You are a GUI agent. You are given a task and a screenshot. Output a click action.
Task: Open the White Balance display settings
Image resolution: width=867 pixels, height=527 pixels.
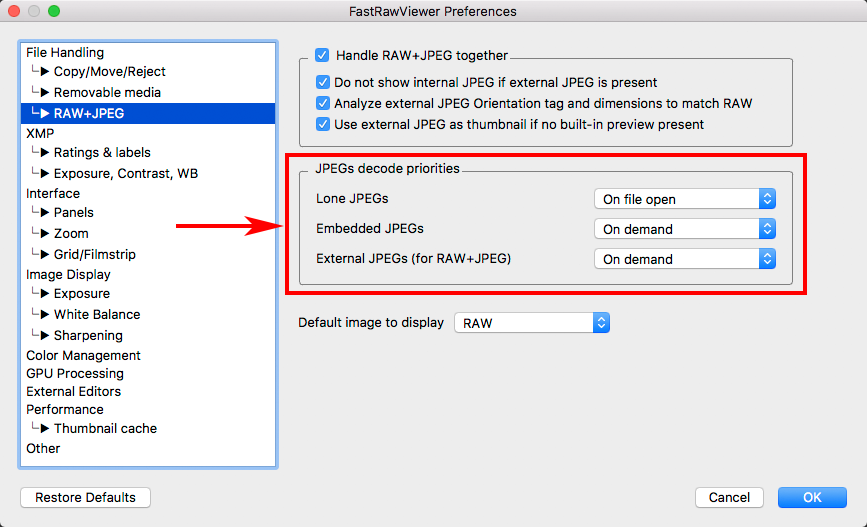pos(96,314)
